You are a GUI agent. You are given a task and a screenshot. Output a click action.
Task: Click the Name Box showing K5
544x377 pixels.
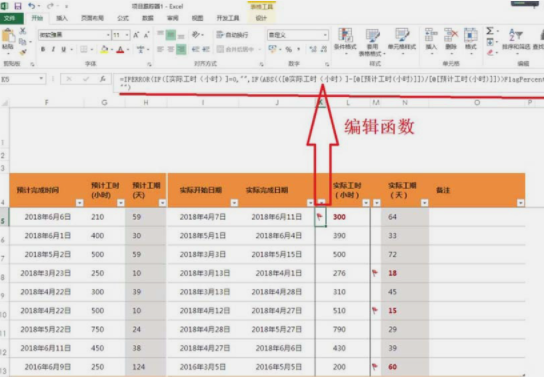click(x=19, y=79)
